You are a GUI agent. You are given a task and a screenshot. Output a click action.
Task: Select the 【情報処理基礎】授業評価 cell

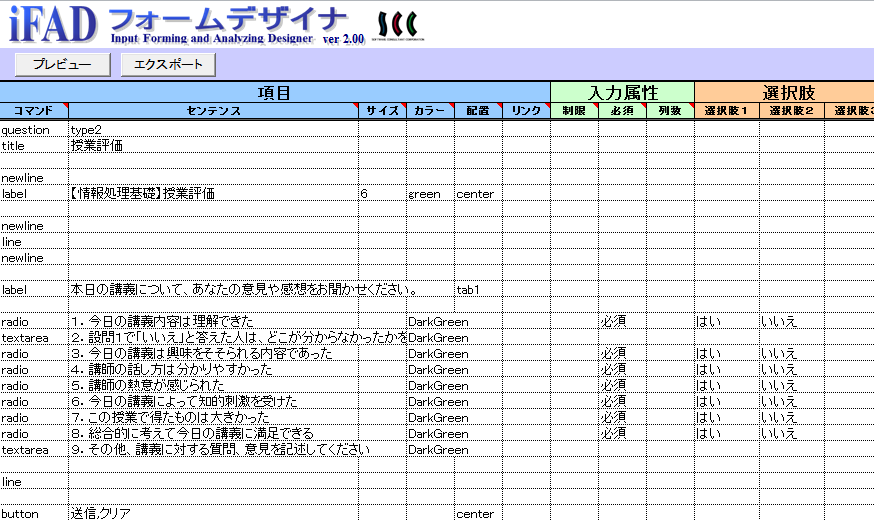[213, 194]
